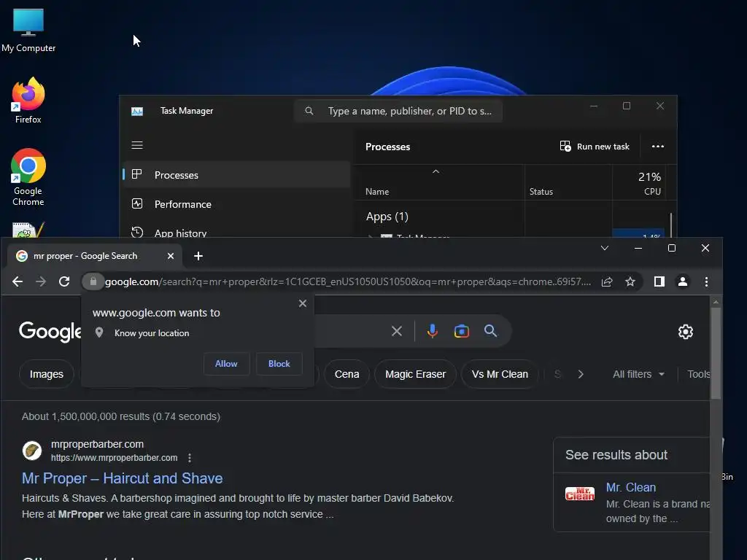
Task: Open Task Manager more options ellipsis
Action: [x=657, y=146]
